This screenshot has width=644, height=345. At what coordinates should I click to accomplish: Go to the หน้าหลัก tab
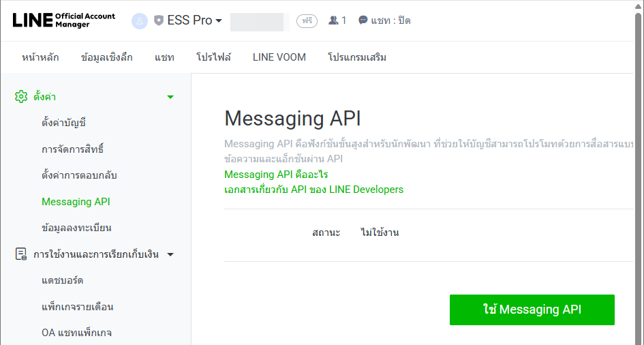coord(40,57)
